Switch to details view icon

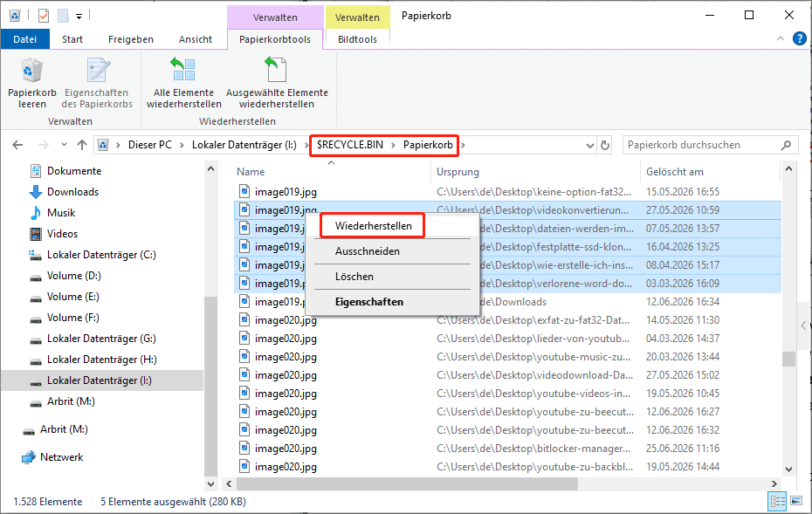(x=778, y=501)
